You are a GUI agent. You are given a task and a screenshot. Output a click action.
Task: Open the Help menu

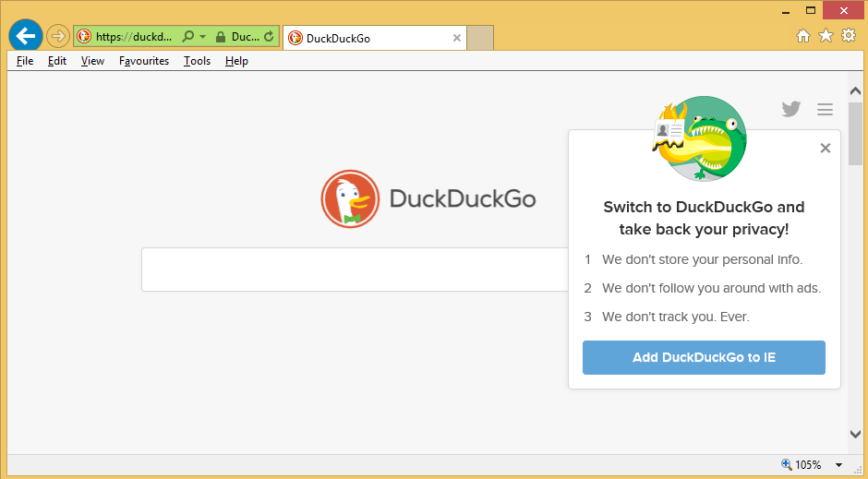click(x=236, y=61)
